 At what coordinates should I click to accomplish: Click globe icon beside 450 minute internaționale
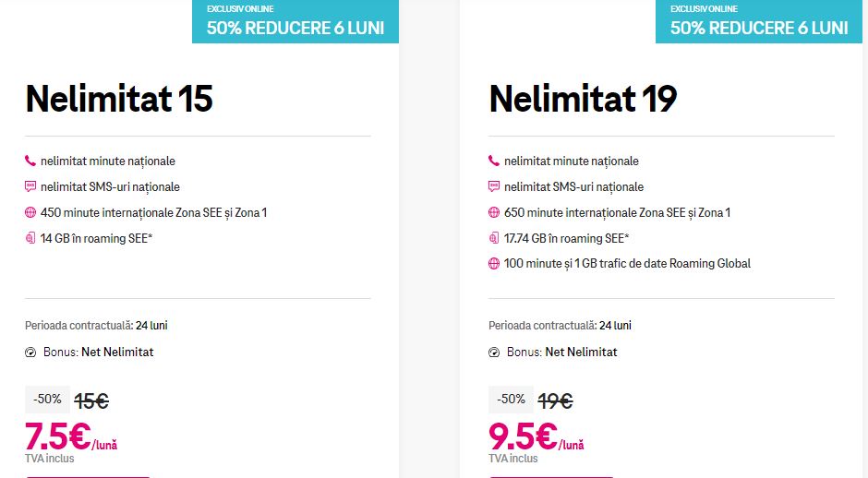coord(30,212)
